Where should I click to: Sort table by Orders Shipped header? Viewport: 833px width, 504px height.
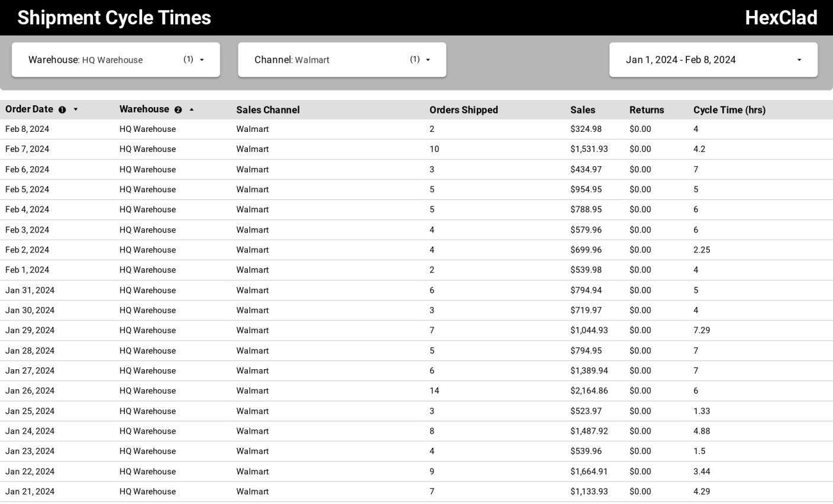pos(463,110)
